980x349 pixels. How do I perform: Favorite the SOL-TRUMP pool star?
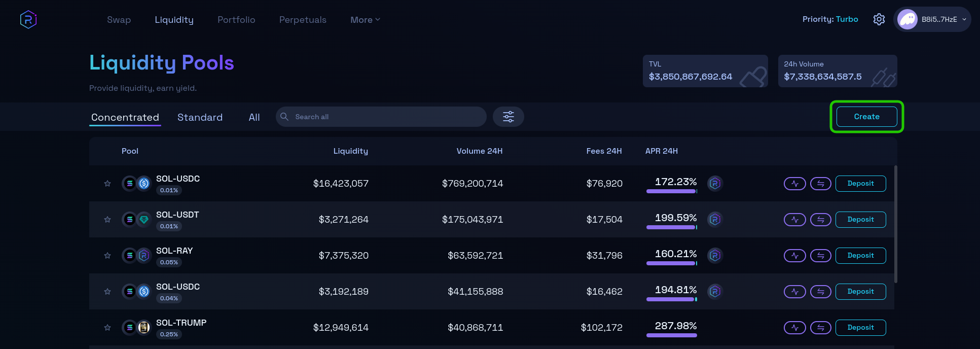[107, 328]
